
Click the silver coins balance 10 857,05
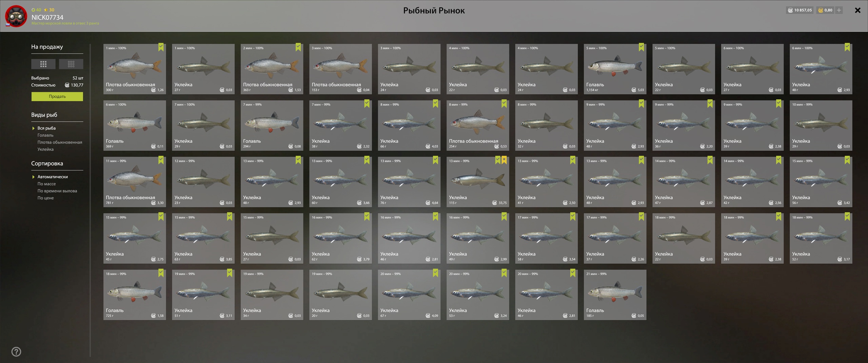pos(800,10)
